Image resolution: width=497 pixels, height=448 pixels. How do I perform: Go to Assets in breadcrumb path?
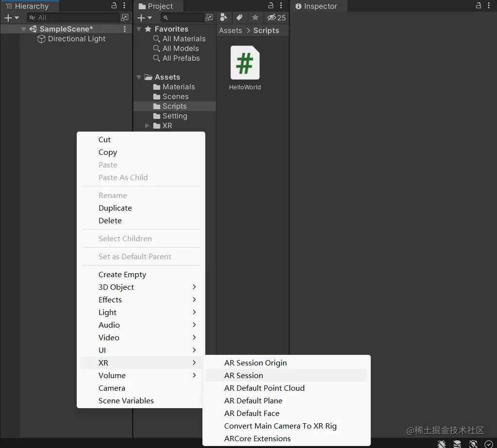[231, 31]
